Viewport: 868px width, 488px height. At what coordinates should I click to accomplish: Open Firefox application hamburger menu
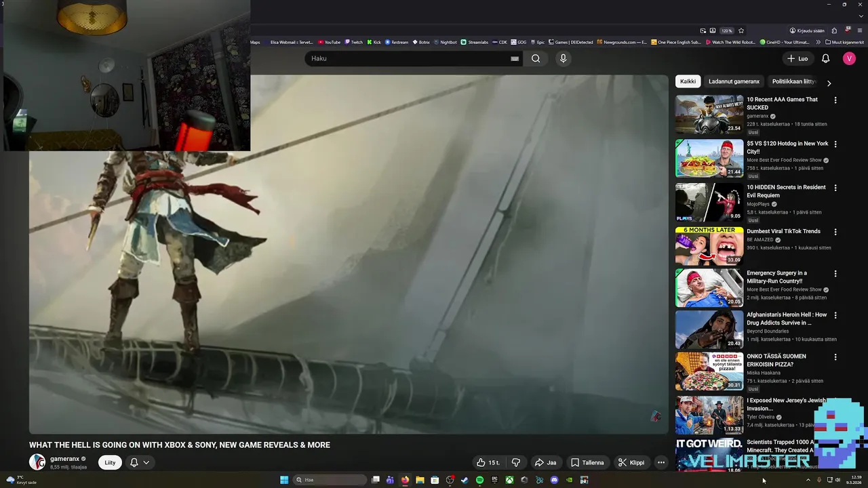click(x=860, y=30)
